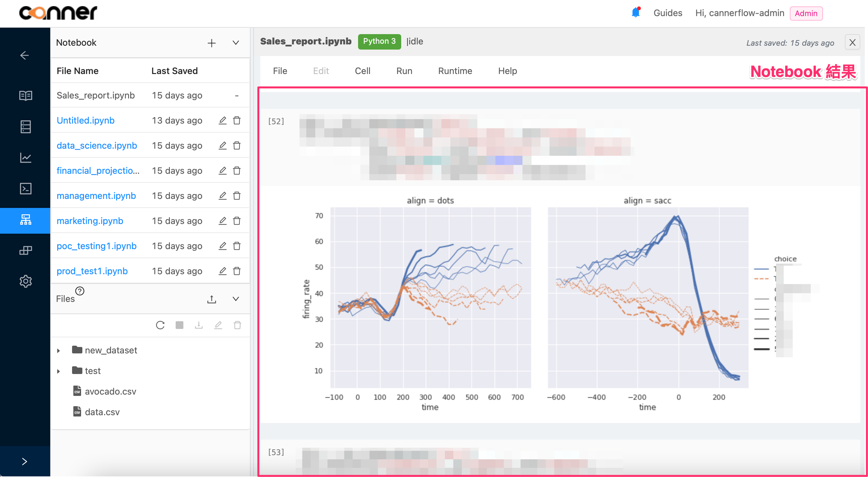Select the avocado.csv file

tap(110, 391)
